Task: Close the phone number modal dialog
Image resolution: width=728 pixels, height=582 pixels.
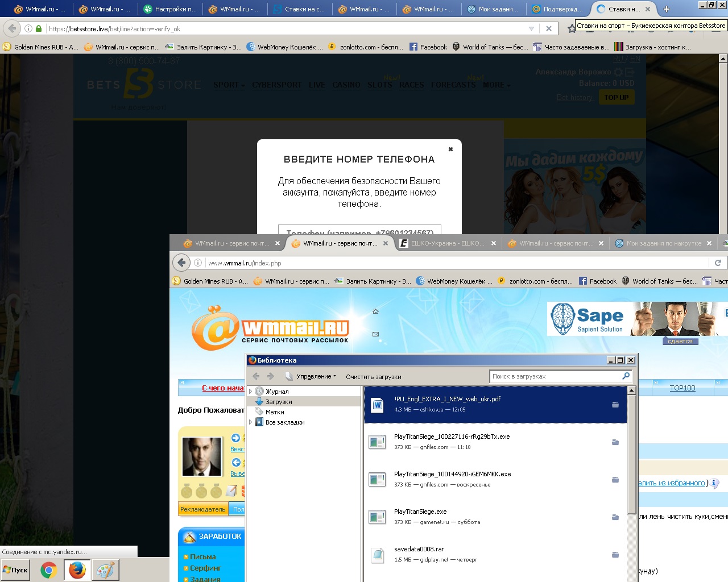Action: coord(450,149)
